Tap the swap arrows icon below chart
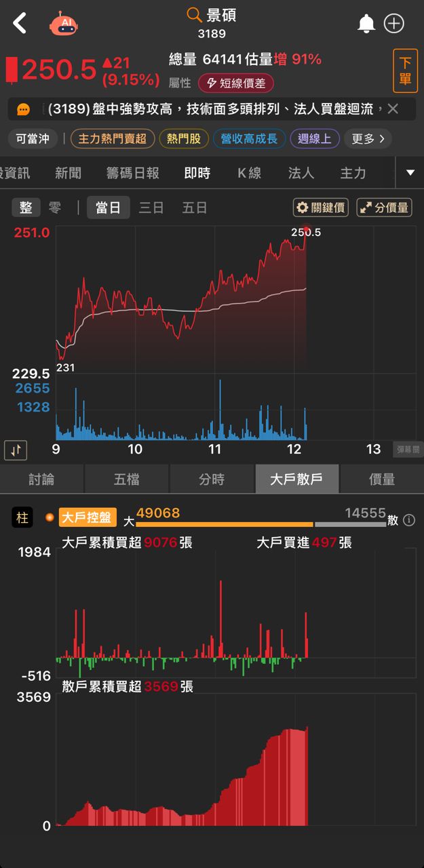Screen dimensions: 424x868 [16, 449]
